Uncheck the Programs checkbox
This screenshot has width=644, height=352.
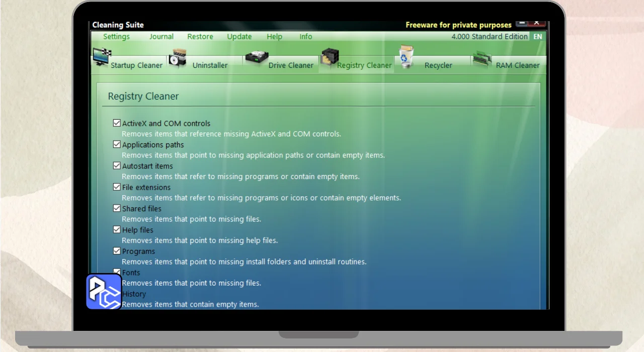point(117,250)
